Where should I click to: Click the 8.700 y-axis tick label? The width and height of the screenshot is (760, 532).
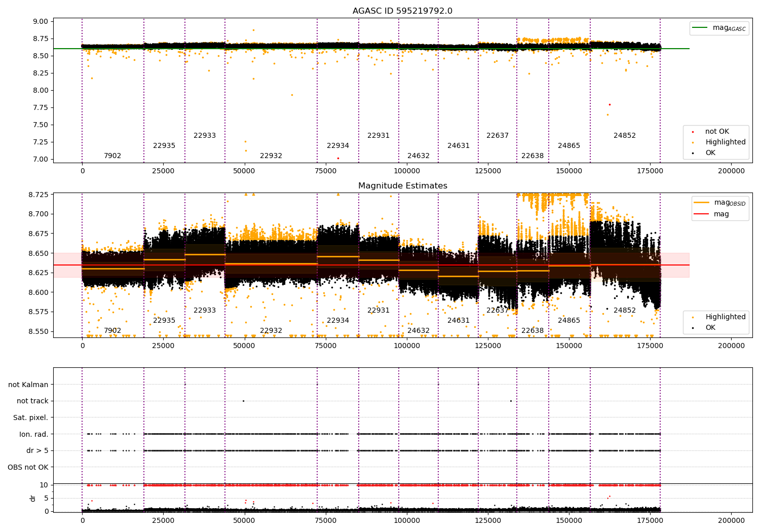(x=39, y=214)
